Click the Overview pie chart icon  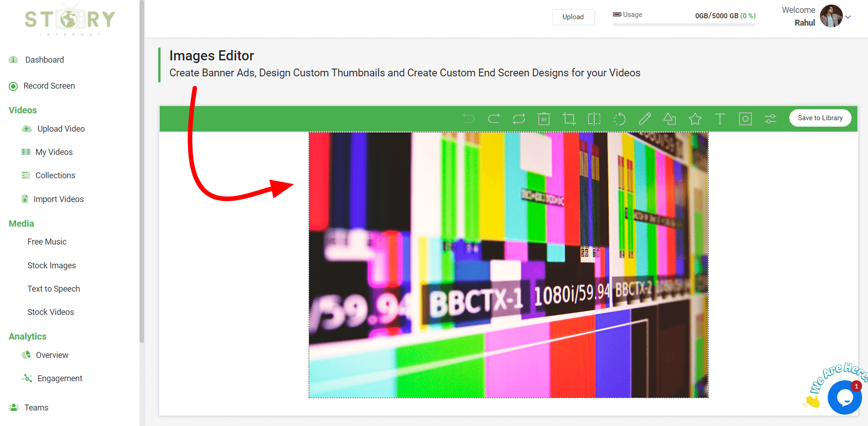point(27,355)
